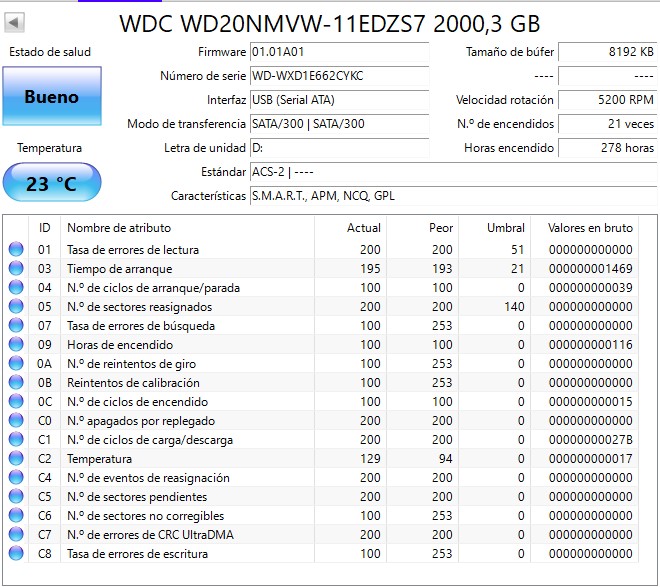This screenshot has width=660, height=587.
Task: Select status orb for attribute 0B
Action: 16,382
